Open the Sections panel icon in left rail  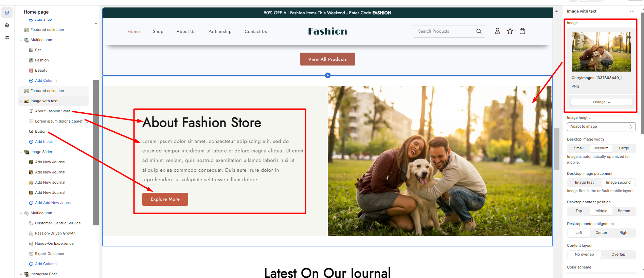[x=7, y=13]
